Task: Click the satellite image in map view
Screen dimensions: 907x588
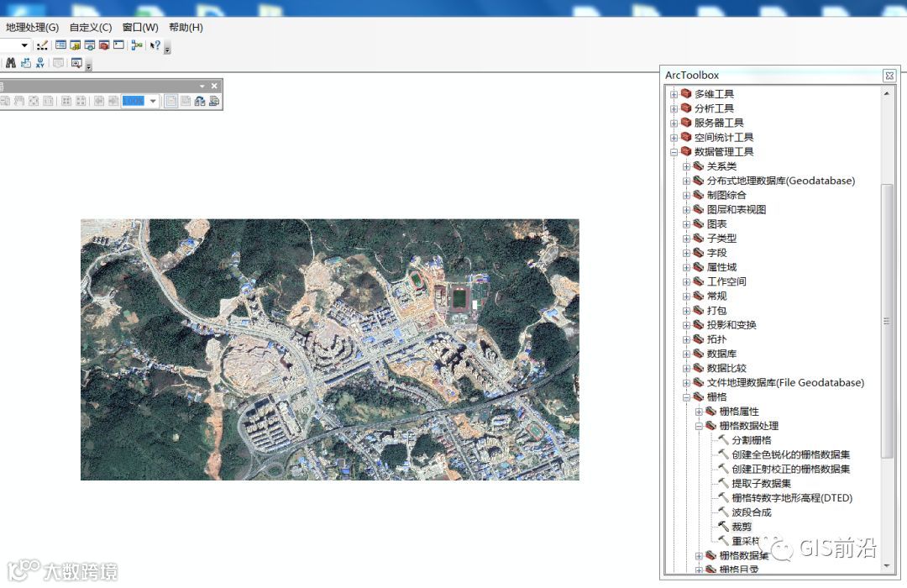Action: tap(329, 349)
